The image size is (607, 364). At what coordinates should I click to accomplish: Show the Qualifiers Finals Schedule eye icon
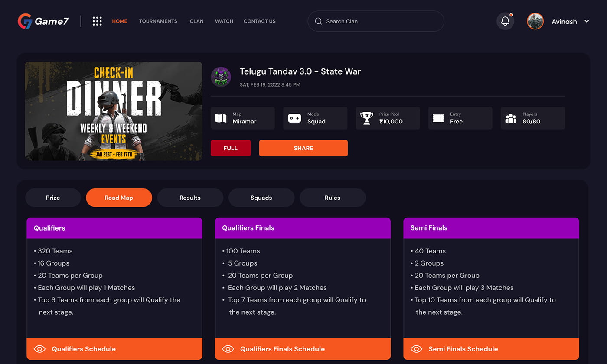click(228, 349)
